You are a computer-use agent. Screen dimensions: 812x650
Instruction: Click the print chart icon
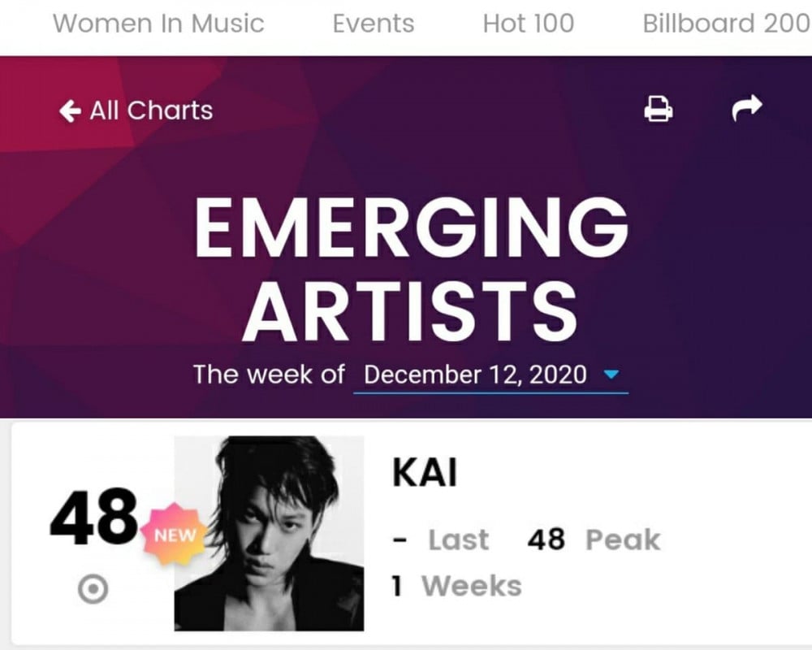click(659, 109)
